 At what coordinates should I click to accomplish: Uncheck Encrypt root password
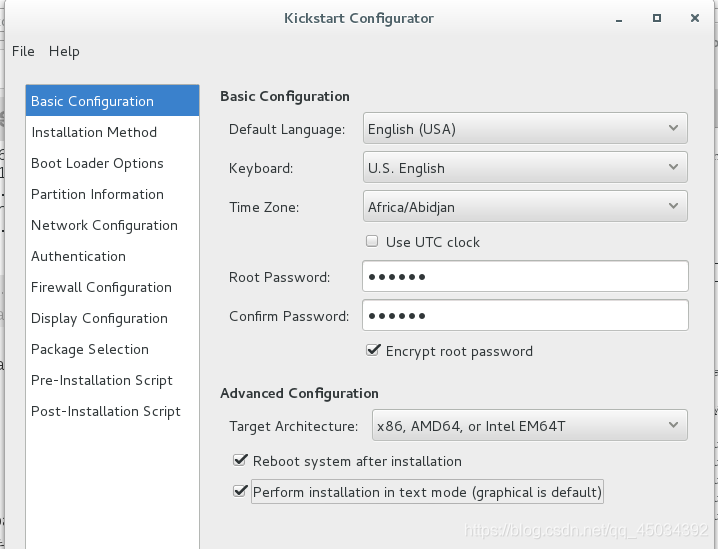[x=373, y=351]
